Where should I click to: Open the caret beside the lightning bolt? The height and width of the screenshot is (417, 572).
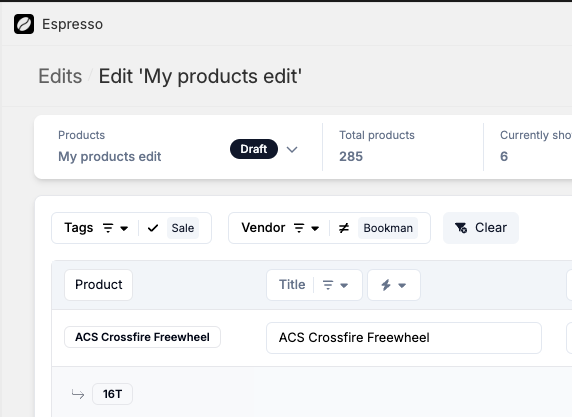[x=402, y=285]
